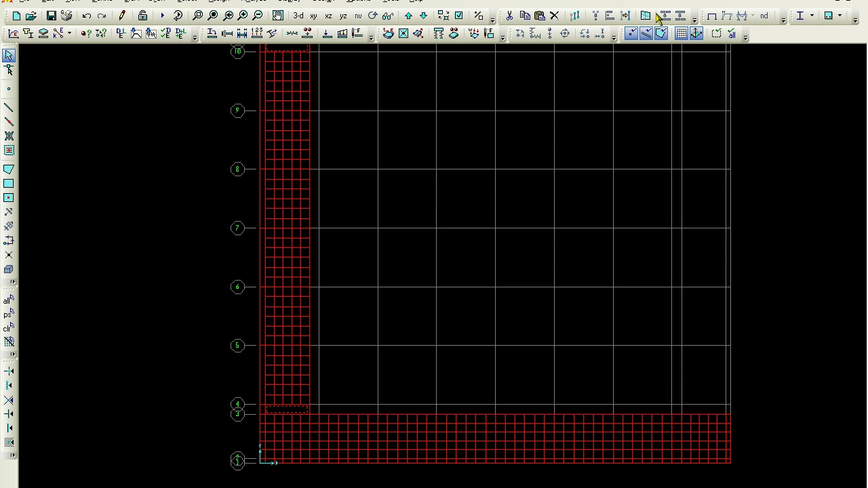Image resolution: width=868 pixels, height=488 pixels.
Task: Toggle perspective view with glasses icon
Action: [x=388, y=16]
